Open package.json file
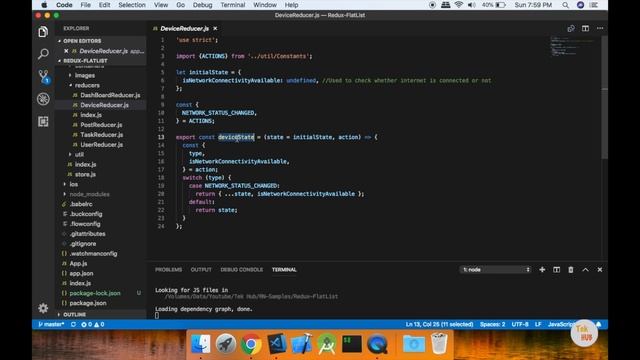The image size is (640, 360). [88, 303]
